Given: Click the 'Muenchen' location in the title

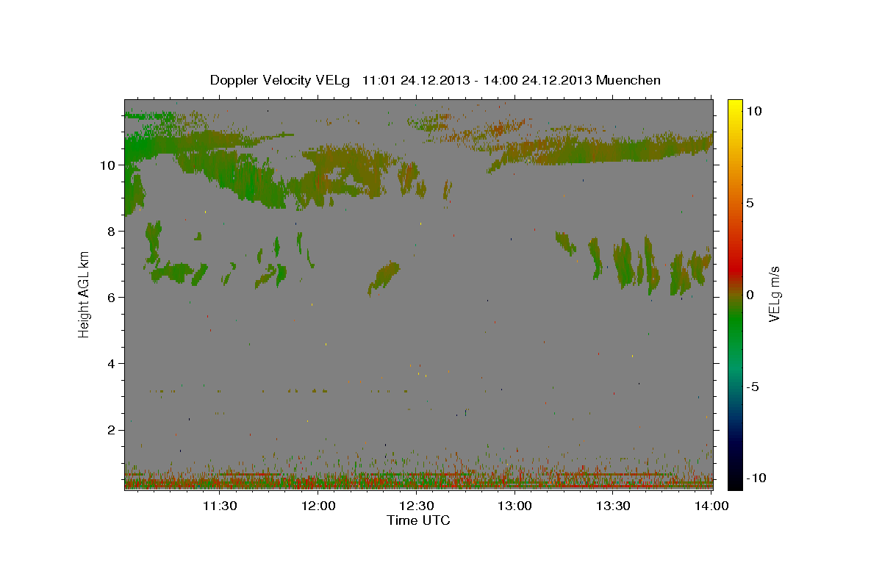Looking at the screenshot, I should tap(628, 80).
